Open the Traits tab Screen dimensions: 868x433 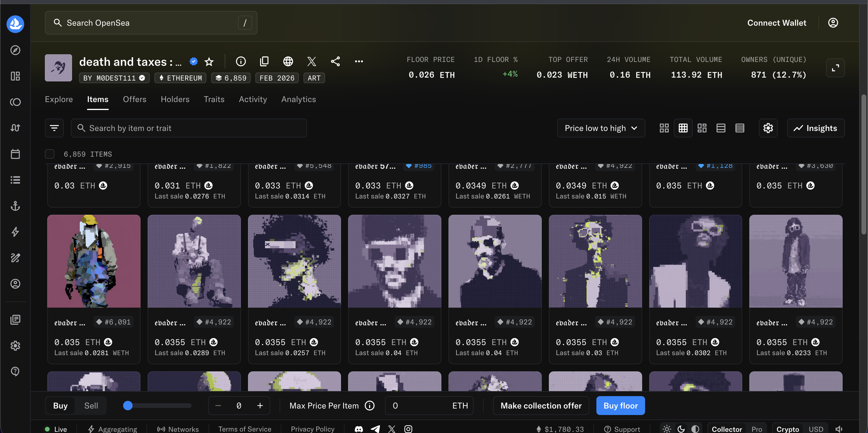point(214,99)
